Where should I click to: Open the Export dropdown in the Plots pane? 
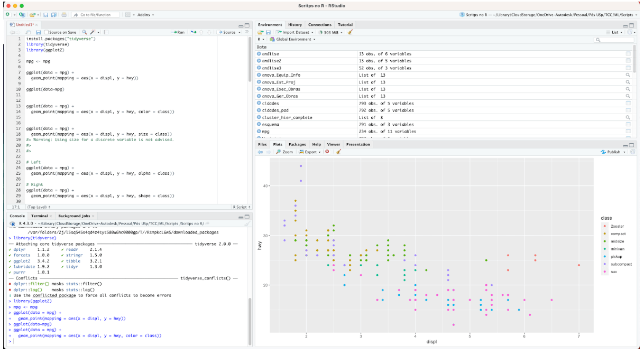310,152
